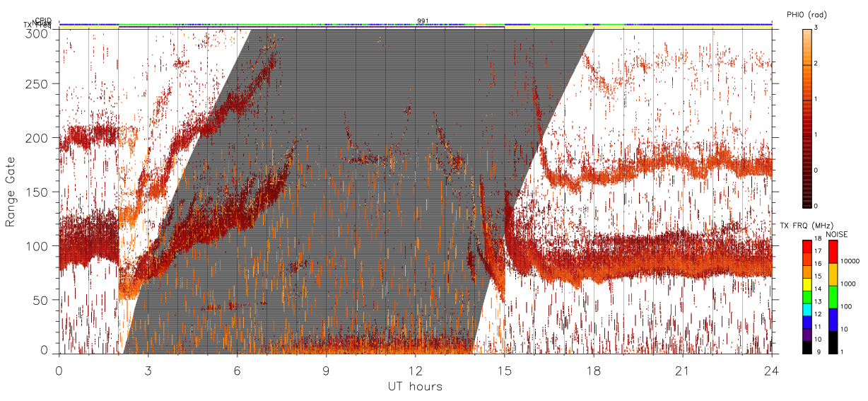868x401 pixels.
Task: Click tick label 15 on the UT hours axis
Action: pyautogui.click(x=505, y=370)
